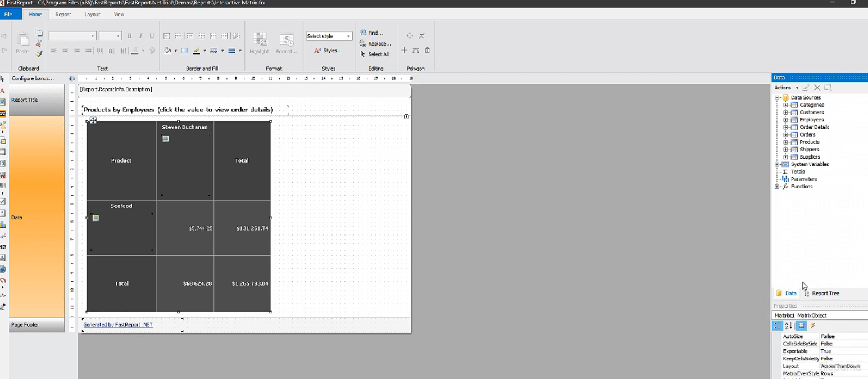The image size is (868, 379).
Task: Click the Cut scissors icon in Clipboard
Action: coord(39,43)
